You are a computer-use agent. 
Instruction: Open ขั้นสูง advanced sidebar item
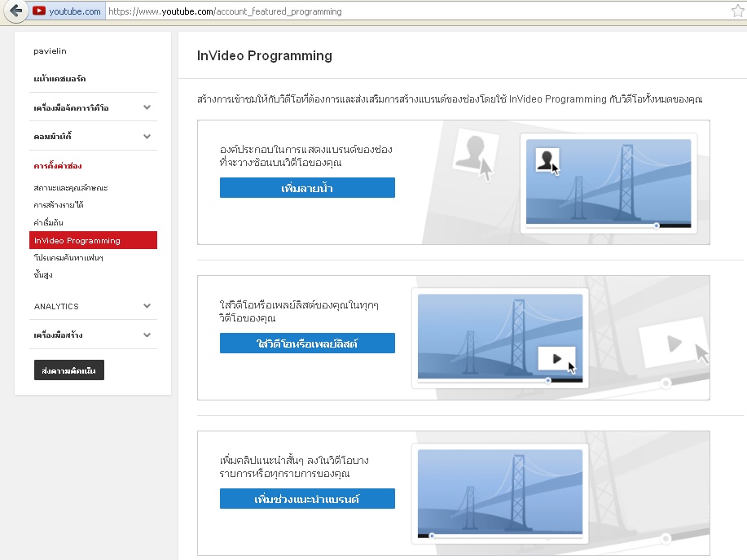pyautogui.click(x=43, y=275)
